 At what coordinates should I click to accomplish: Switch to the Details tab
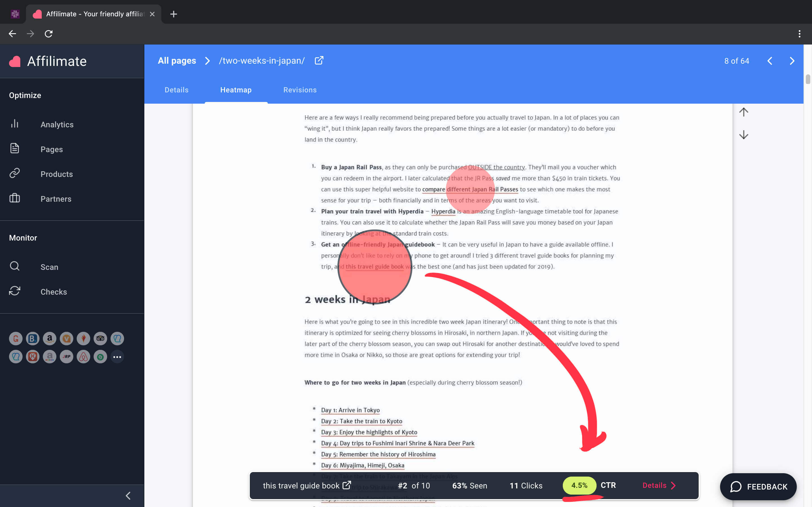click(x=176, y=90)
